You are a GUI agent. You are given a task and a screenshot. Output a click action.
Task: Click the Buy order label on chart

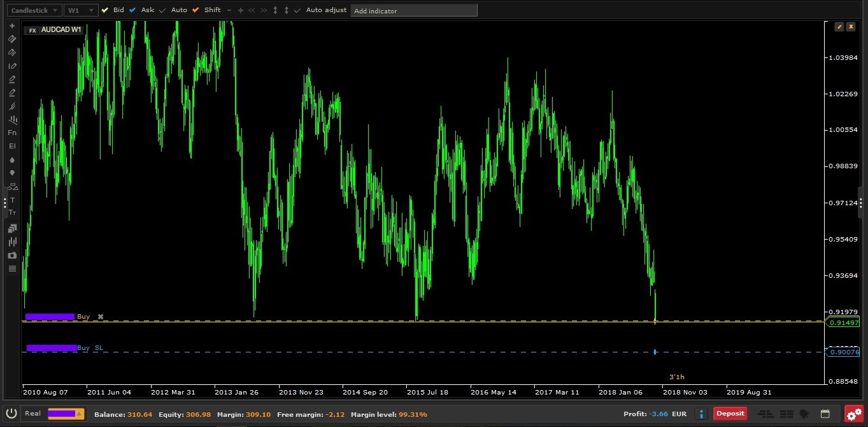pyautogui.click(x=83, y=317)
